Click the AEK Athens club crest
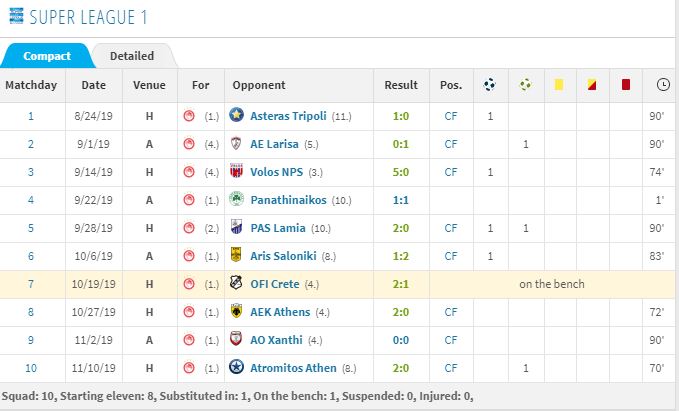This screenshot has height=411, width=679. (236, 311)
